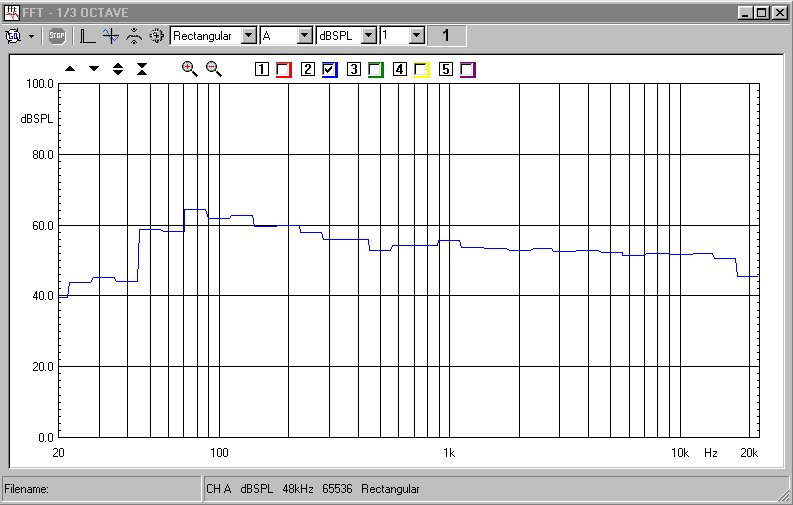Click the Stop sign button
Viewport: 793px width, 505px height.
pos(57,36)
